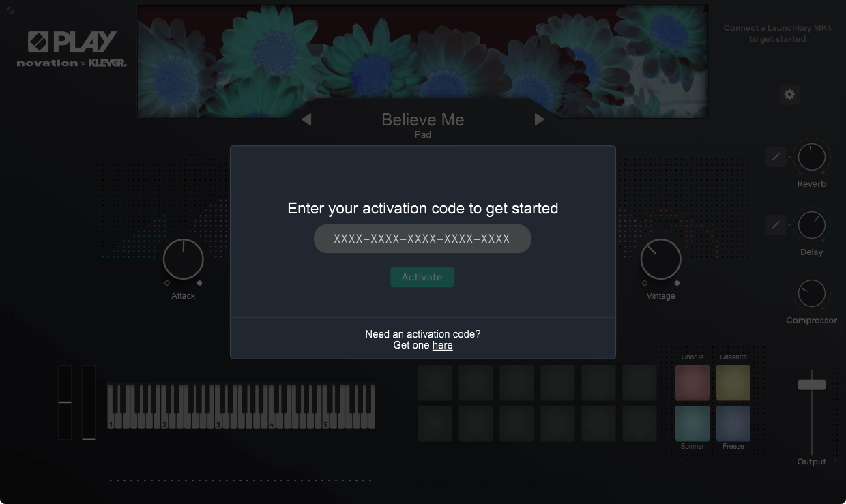Go to next preset with right arrow
The height and width of the screenshot is (504, 846).
coord(540,119)
